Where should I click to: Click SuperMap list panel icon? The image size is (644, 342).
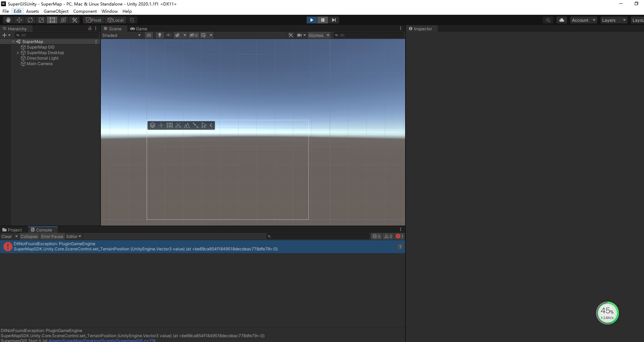click(x=170, y=125)
